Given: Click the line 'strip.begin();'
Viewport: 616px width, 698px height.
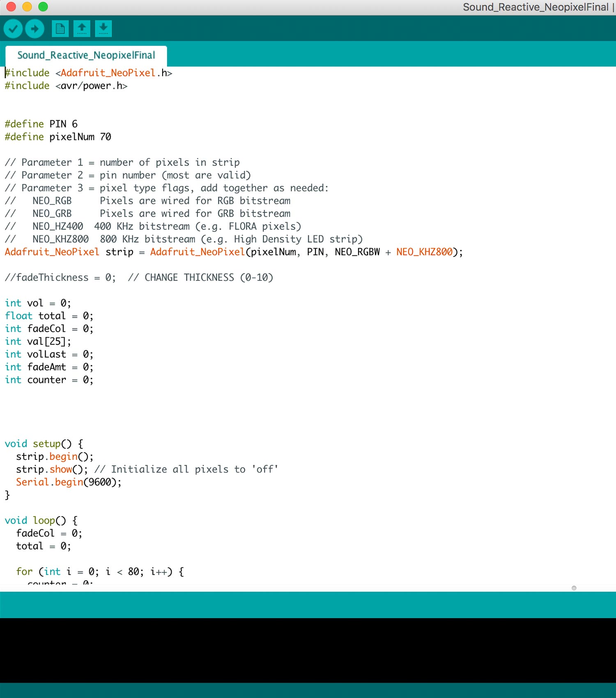Looking at the screenshot, I should pyautogui.click(x=55, y=457).
